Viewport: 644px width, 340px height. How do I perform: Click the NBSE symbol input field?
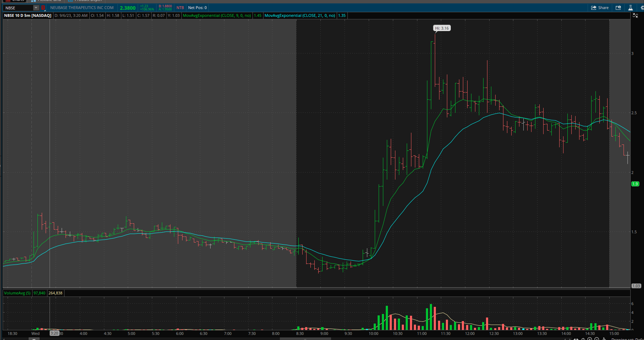(x=18, y=8)
